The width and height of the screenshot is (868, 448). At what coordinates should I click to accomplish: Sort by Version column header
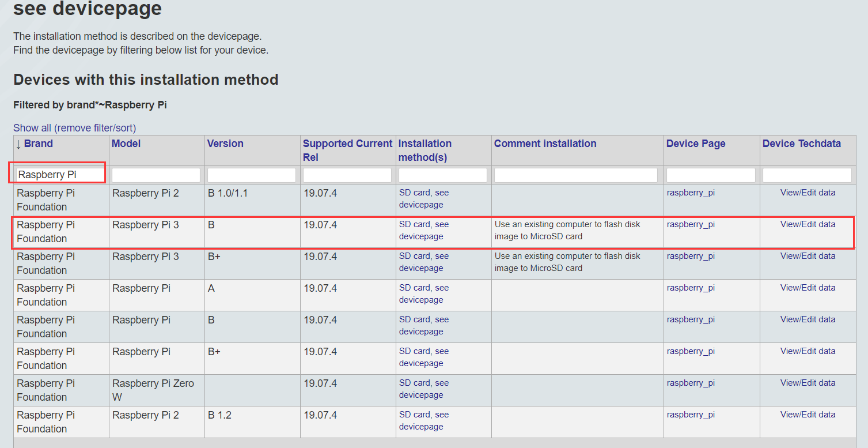pyautogui.click(x=225, y=144)
